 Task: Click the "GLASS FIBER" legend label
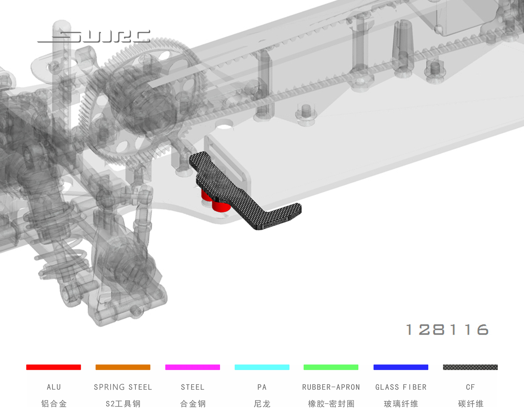pos(401,387)
